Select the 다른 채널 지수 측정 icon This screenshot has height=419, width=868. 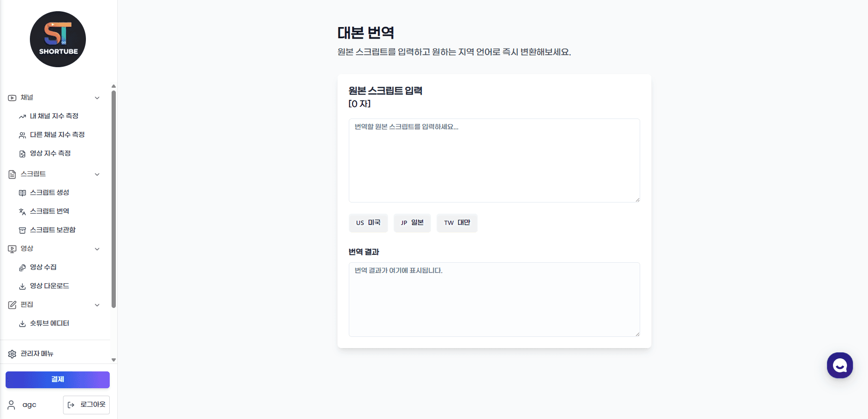(22, 135)
